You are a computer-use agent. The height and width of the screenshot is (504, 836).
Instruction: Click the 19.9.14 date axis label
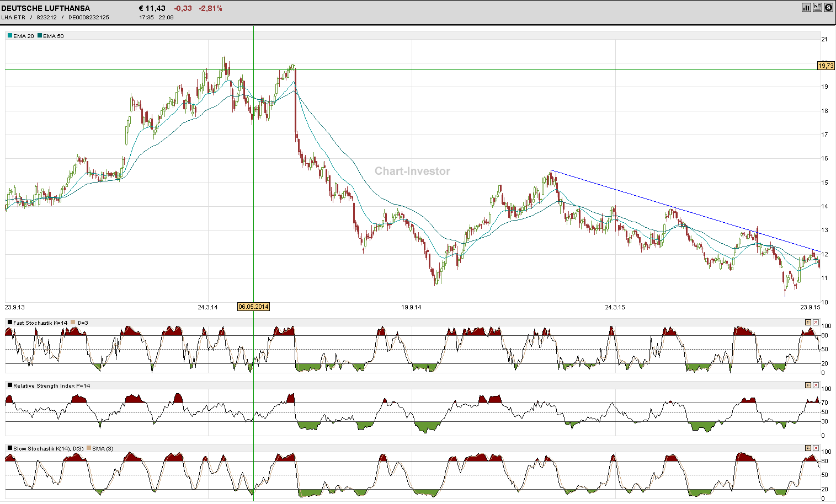(411, 307)
